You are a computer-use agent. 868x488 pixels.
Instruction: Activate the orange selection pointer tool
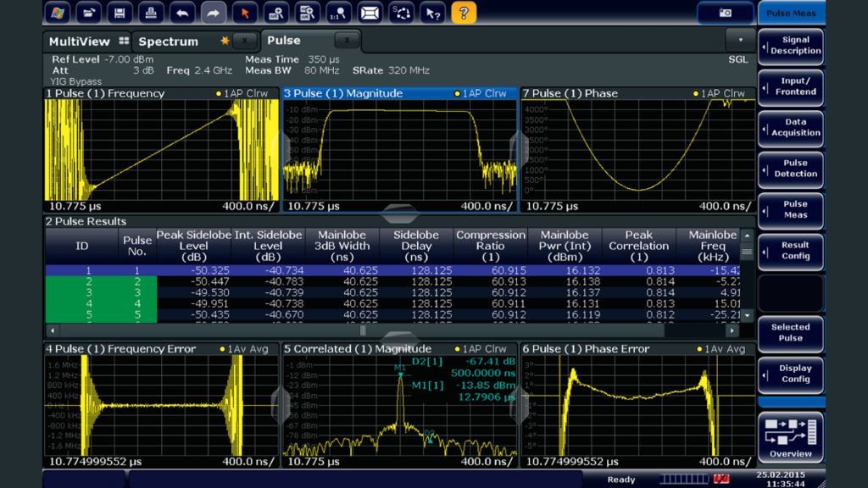244,13
